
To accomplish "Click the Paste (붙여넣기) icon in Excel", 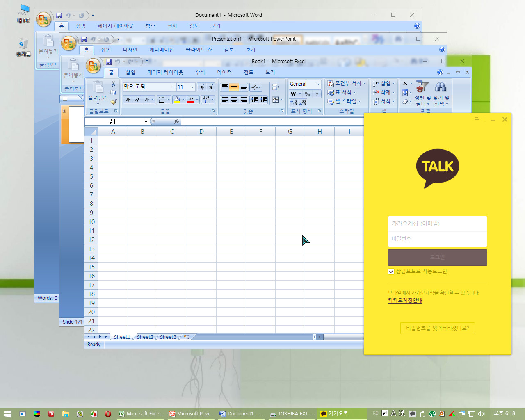I will 98,87.
